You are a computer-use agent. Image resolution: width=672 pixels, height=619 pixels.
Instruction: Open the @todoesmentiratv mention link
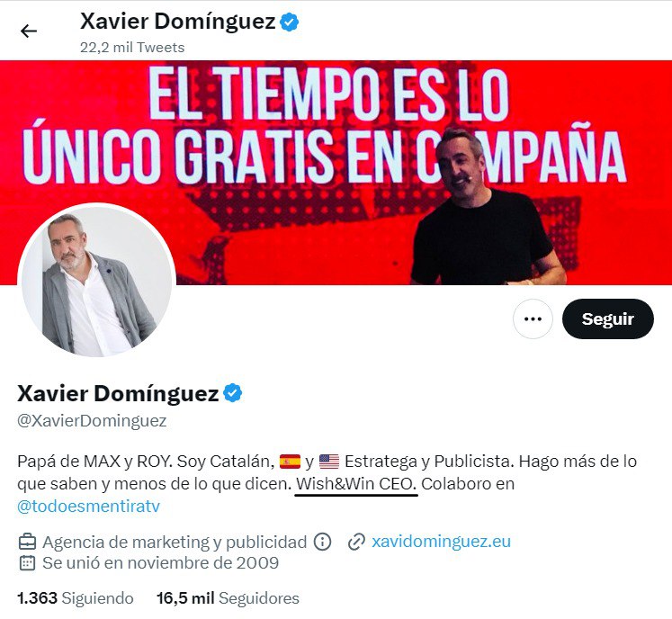(x=89, y=507)
